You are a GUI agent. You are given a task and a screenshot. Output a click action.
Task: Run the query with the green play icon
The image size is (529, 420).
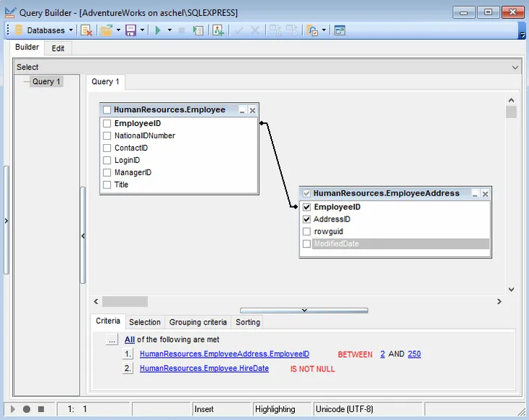point(157,30)
